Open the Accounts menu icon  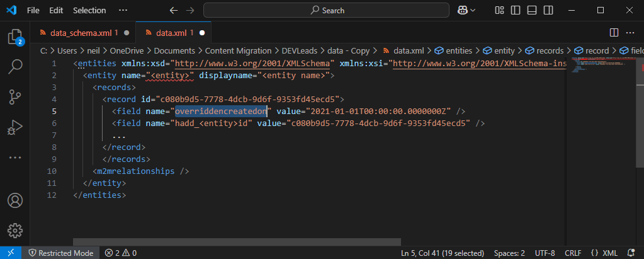pos(15,200)
